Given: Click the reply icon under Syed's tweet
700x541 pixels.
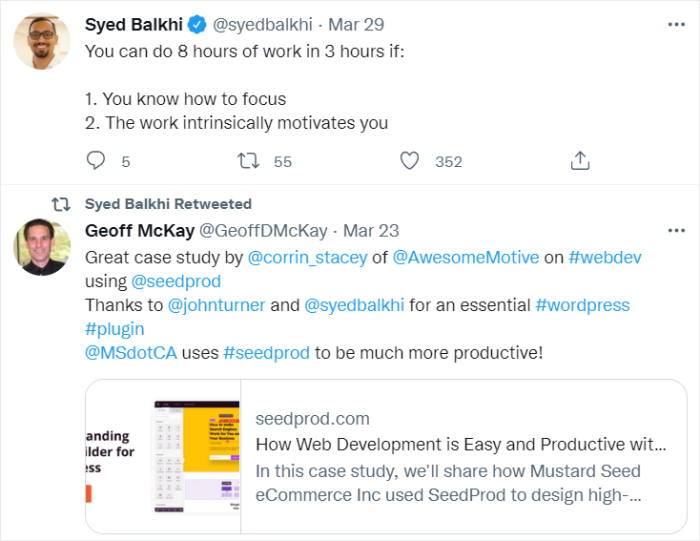Looking at the screenshot, I should [96, 160].
